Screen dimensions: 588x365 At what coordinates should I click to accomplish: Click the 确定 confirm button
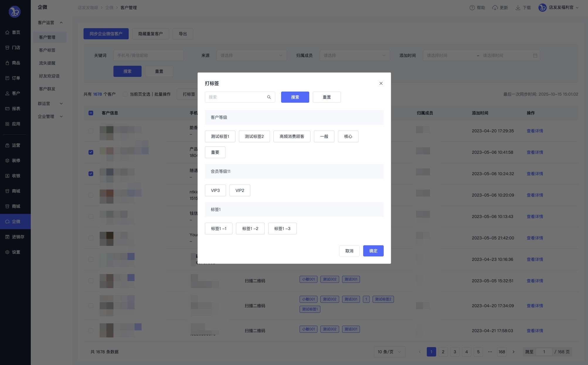coord(373,251)
